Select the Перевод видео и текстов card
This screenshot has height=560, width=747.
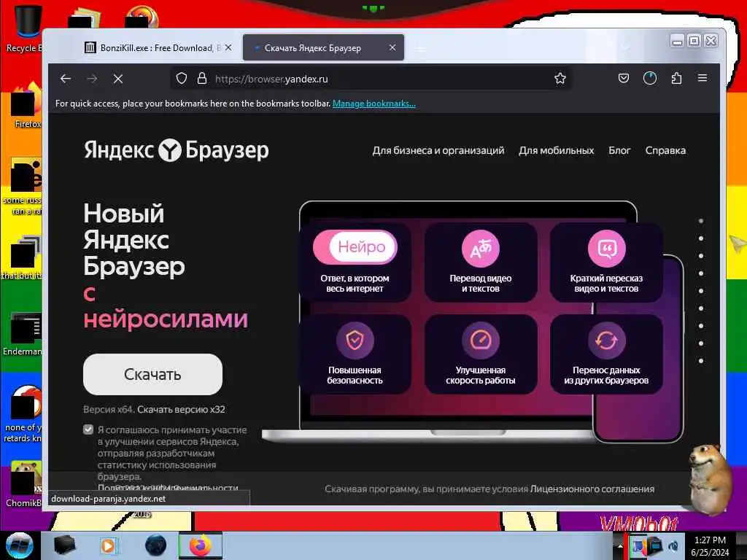point(481,262)
